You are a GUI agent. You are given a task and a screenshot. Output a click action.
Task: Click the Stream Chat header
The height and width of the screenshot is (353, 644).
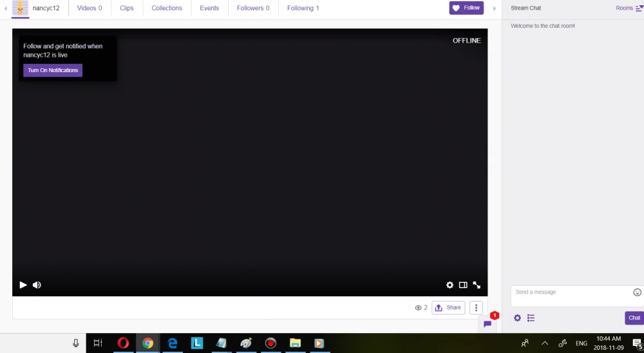pos(526,8)
